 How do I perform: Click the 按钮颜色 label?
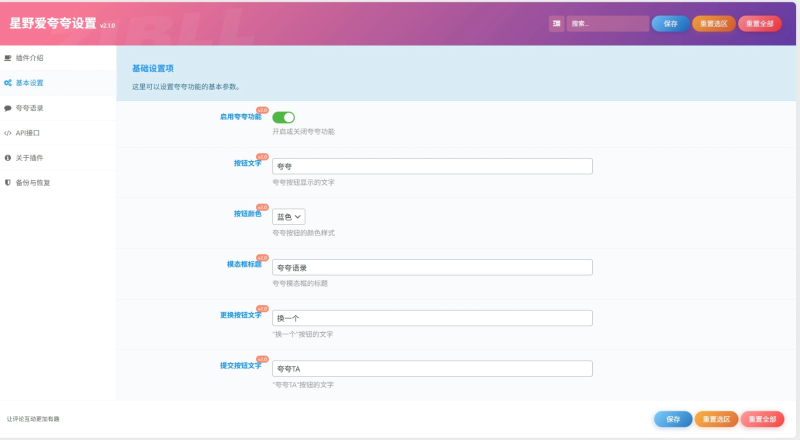click(x=247, y=214)
